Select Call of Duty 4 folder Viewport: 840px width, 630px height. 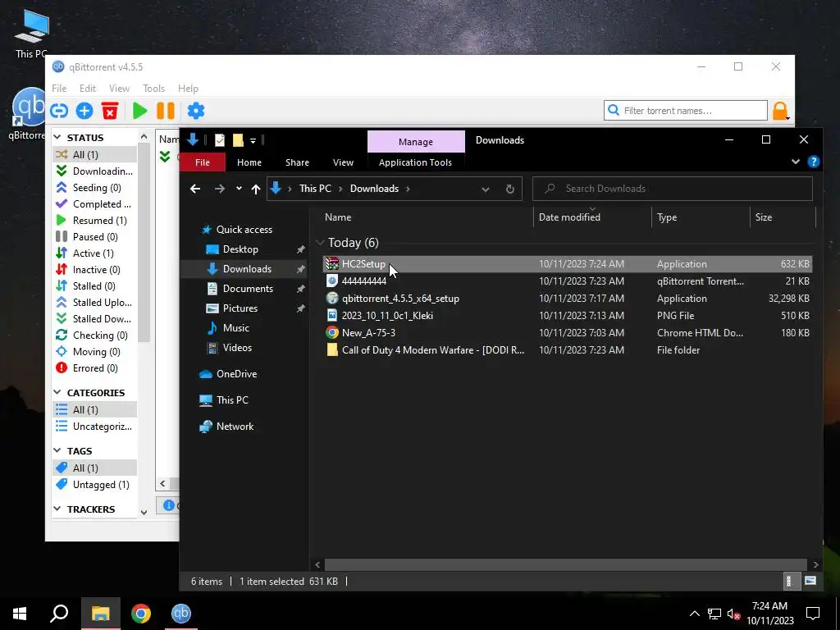tap(568, 349)
